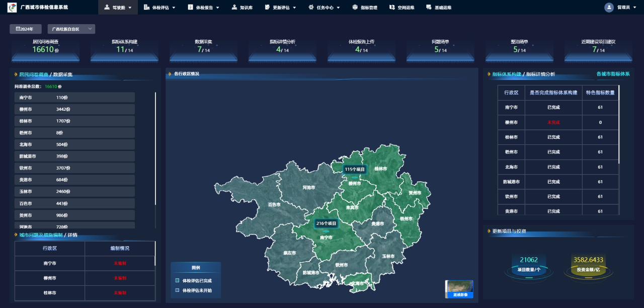Image resolution: width=644 pixels, height=308 pixels.
Task: Open the 知识库 menu item
Action: [242, 8]
